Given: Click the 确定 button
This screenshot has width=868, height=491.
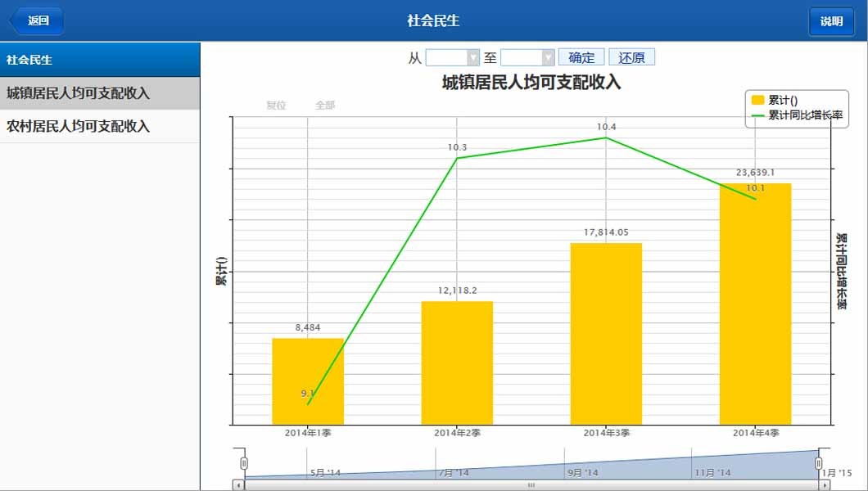Looking at the screenshot, I should click(x=581, y=56).
